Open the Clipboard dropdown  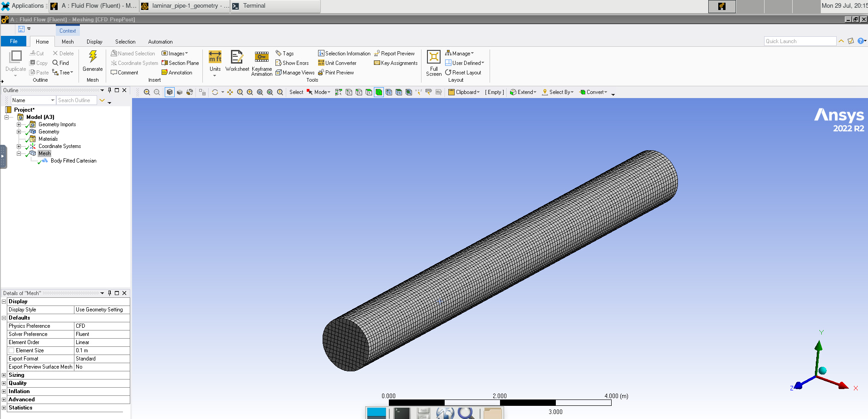pyautogui.click(x=464, y=92)
